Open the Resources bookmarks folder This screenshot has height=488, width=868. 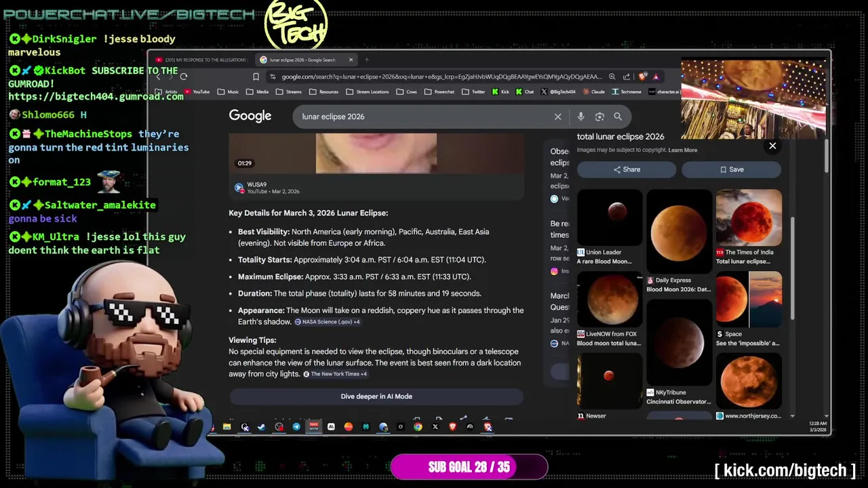coord(323,91)
